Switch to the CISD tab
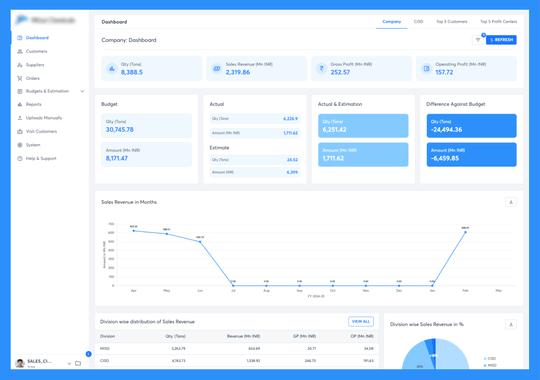Image resolution: width=540 pixels, height=380 pixels. coord(418,22)
